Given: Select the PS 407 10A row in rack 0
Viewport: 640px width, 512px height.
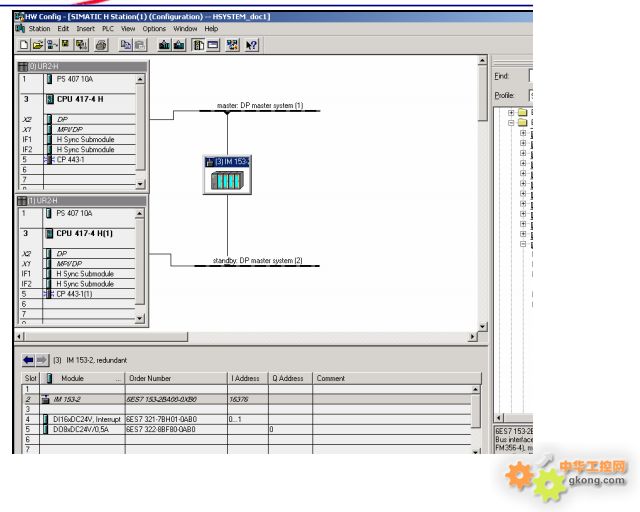Looking at the screenshot, I should point(78,79).
